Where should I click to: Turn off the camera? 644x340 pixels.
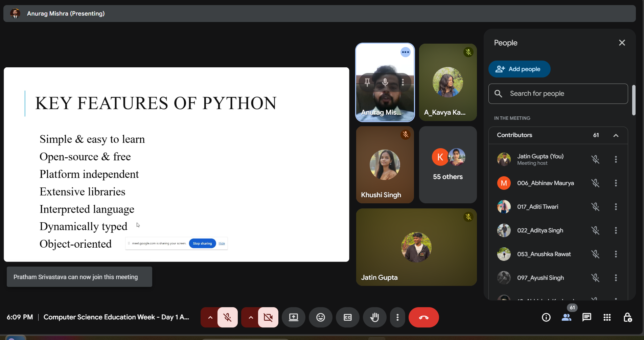coord(268,317)
